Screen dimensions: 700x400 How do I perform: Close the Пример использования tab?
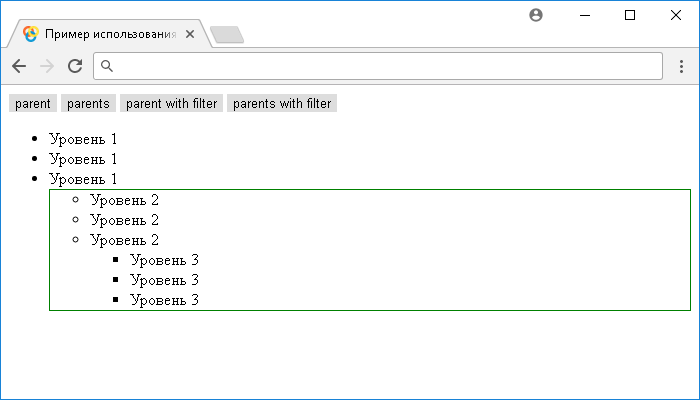190,34
